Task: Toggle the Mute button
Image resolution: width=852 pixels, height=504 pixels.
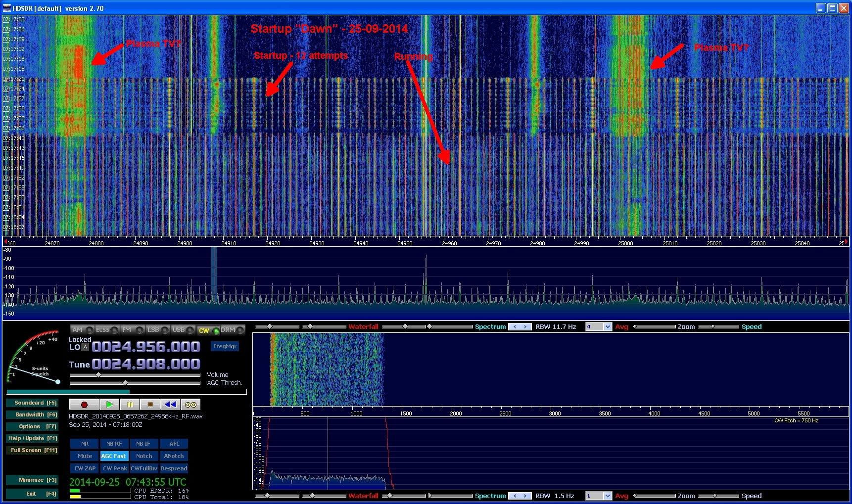Action: (x=85, y=456)
